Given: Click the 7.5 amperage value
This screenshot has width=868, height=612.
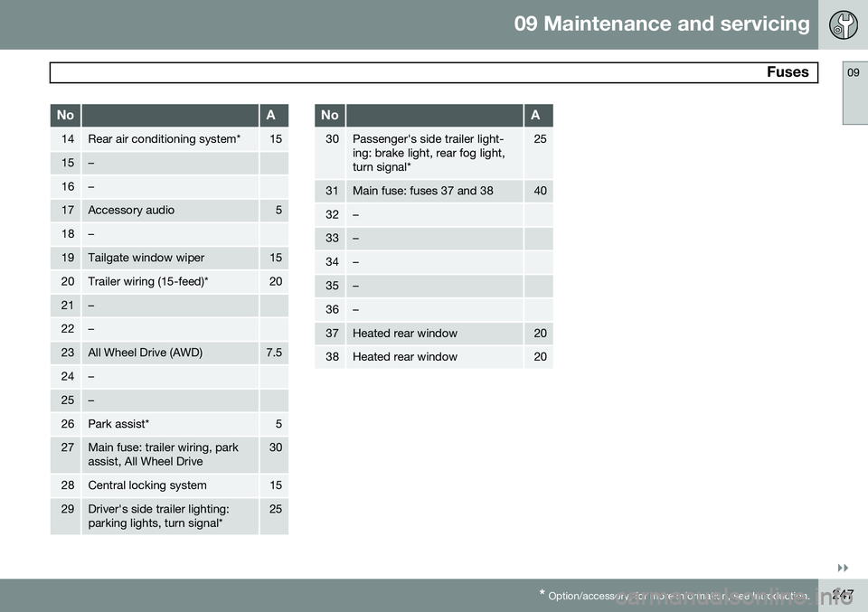Looking at the screenshot, I should [273, 353].
